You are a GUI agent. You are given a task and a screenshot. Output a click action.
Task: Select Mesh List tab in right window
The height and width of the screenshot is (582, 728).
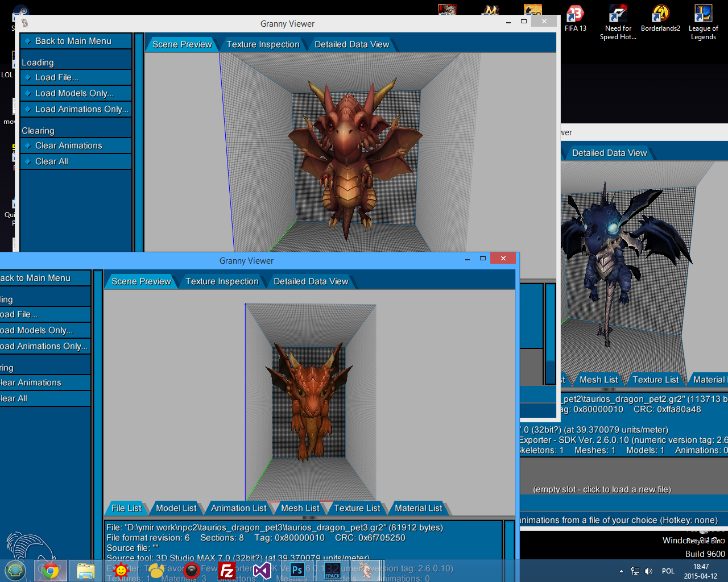[599, 380]
